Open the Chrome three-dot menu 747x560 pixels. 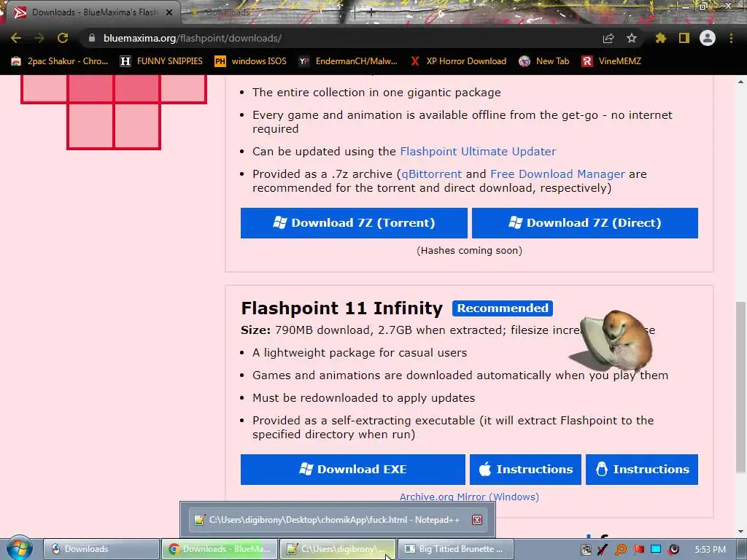[731, 38]
